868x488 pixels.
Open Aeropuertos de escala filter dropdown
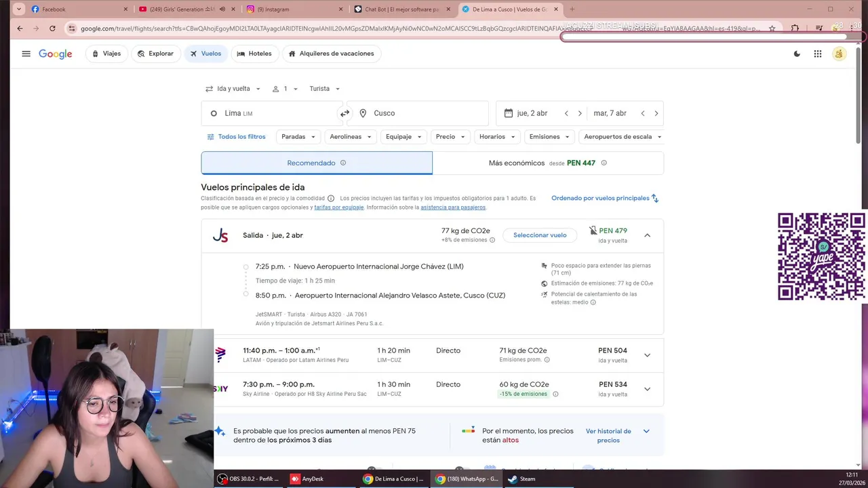[x=623, y=137]
